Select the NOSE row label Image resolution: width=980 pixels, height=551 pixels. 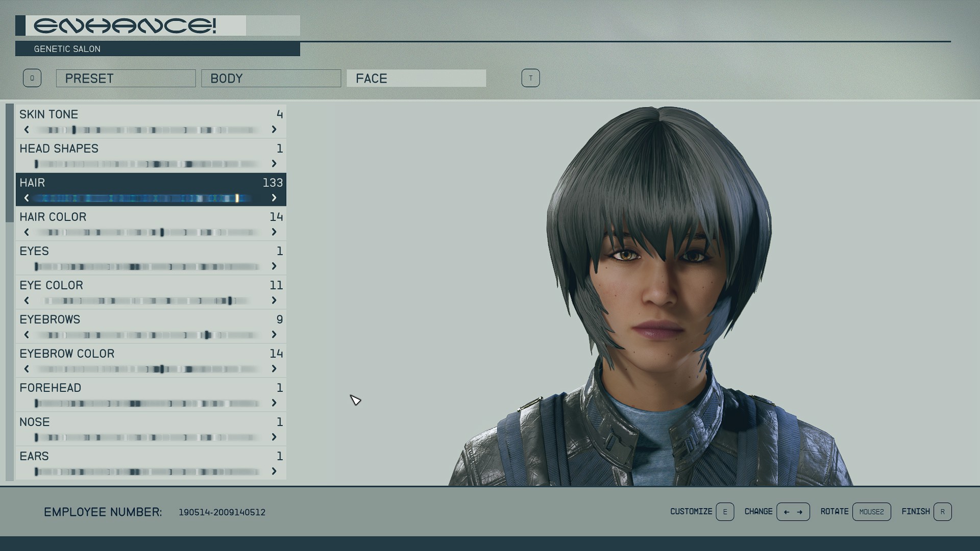coord(34,422)
